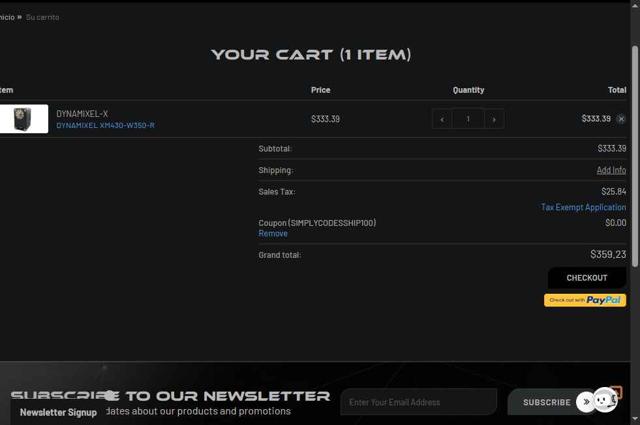The height and width of the screenshot is (425, 640).
Task: Click the Enter Your Email Address field
Action: click(x=419, y=402)
